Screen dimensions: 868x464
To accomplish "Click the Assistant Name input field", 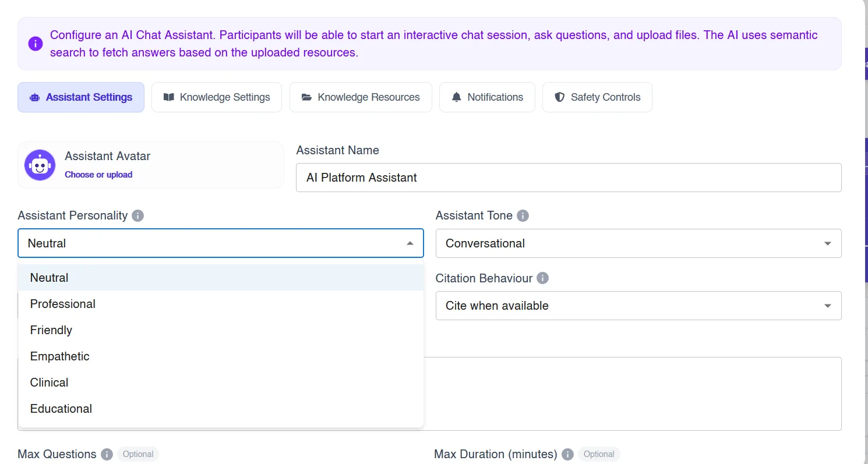I will pyautogui.click(x=569, y=178).
